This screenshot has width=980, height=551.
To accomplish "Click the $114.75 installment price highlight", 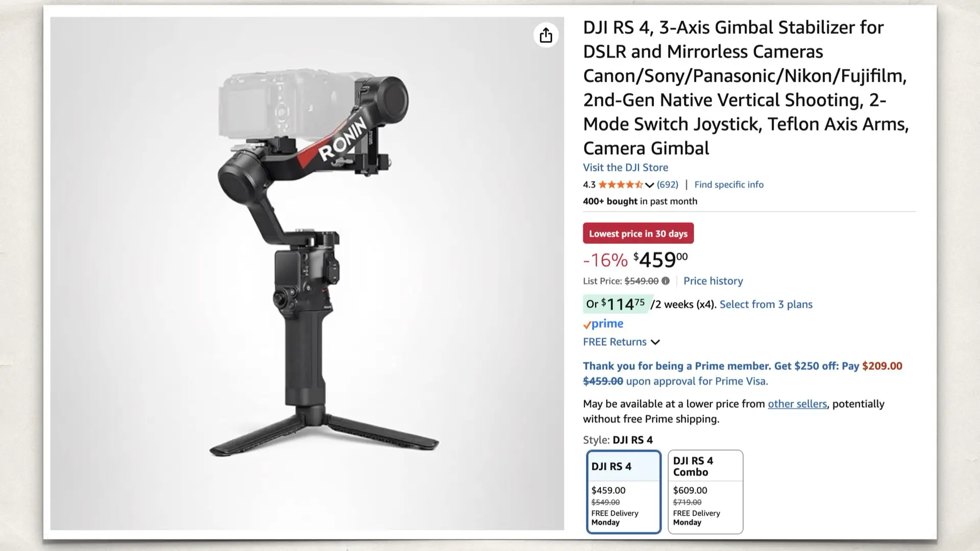I will coord(616,304).
